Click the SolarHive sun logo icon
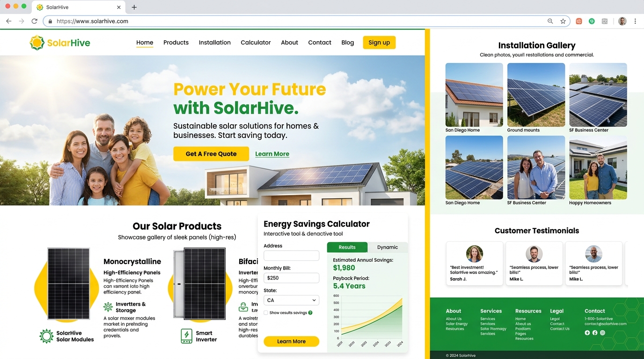644x359 pixels. pos(37,43)
